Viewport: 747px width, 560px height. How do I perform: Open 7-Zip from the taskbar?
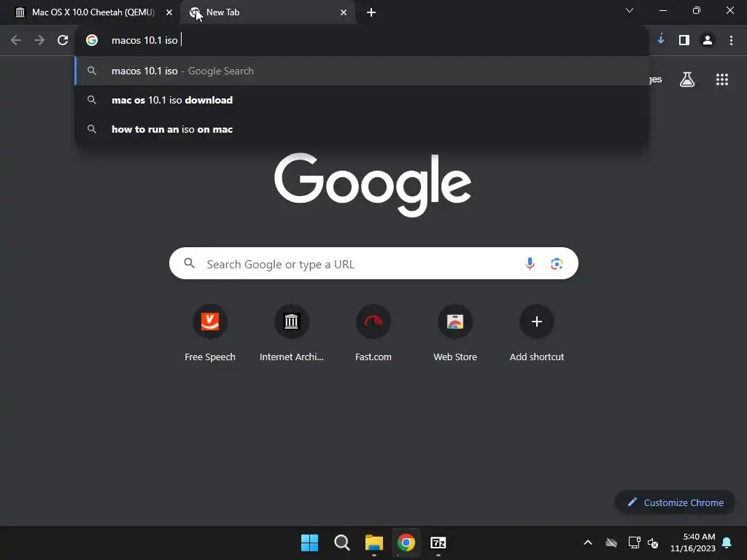pyautogui.click(x=438, y=542)
